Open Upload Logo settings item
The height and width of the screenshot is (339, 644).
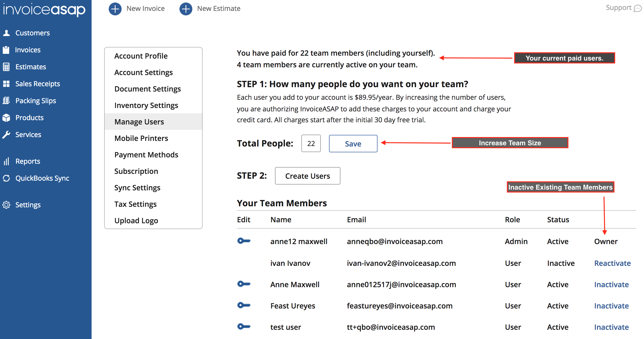coord(136,221)
